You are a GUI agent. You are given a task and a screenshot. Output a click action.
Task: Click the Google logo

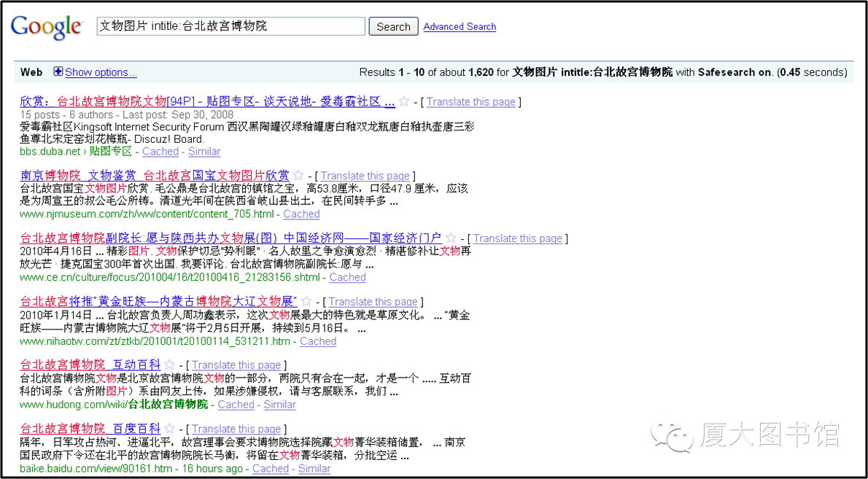[x=47, y=27]
